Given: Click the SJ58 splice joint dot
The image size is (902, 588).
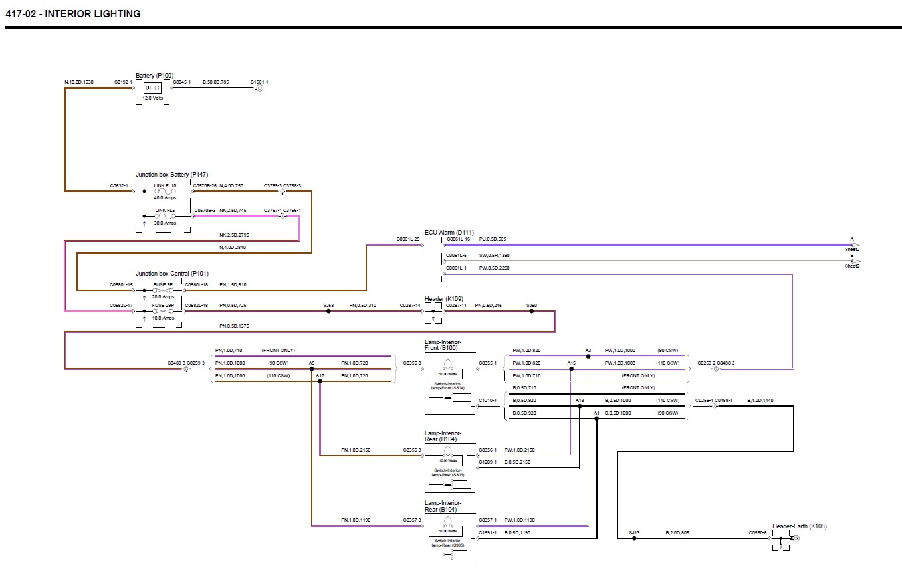Looking at the screenshot, I should click(x=328, y=311).
